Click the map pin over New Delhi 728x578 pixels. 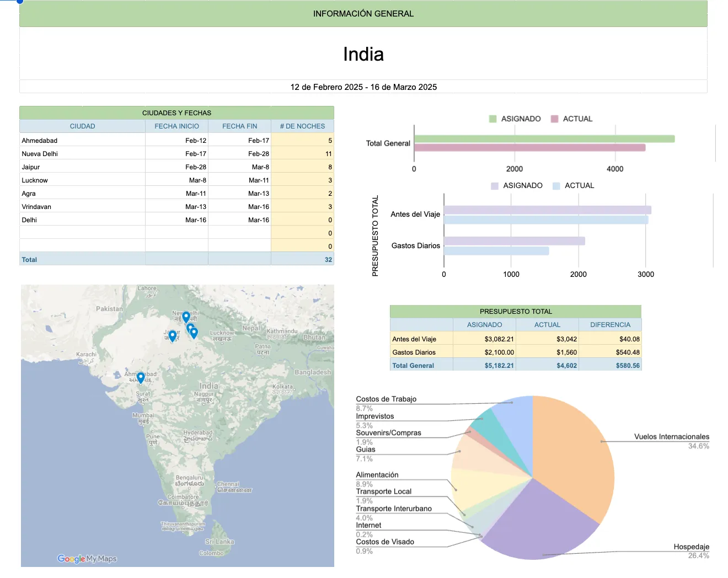(x=186, y=317)
